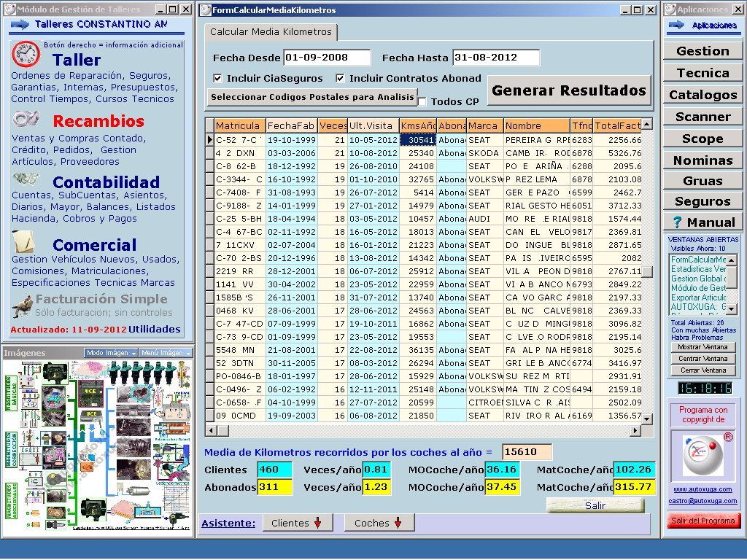
Task: Open the Modo Imagen dropdown
Action: pos(111,353)
